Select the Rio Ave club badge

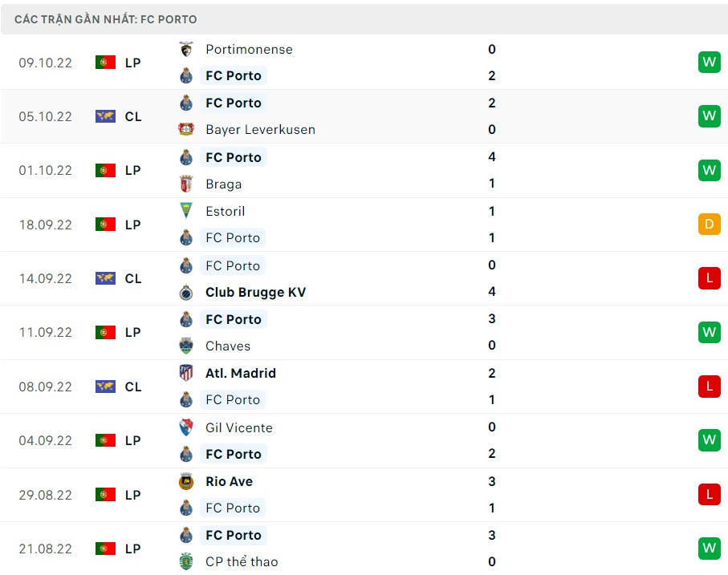pyautogui.click(x=185, y=481)
